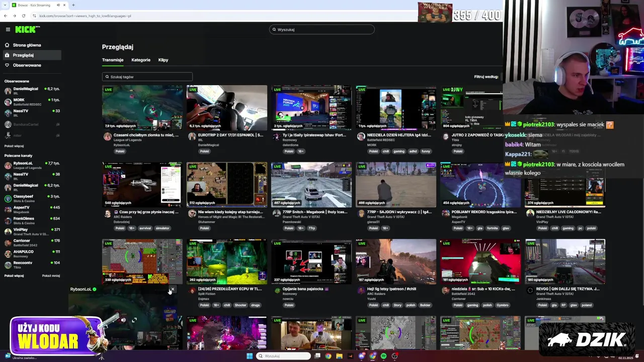Mute the RybsonLoL mini player

[x=123, y=320]
